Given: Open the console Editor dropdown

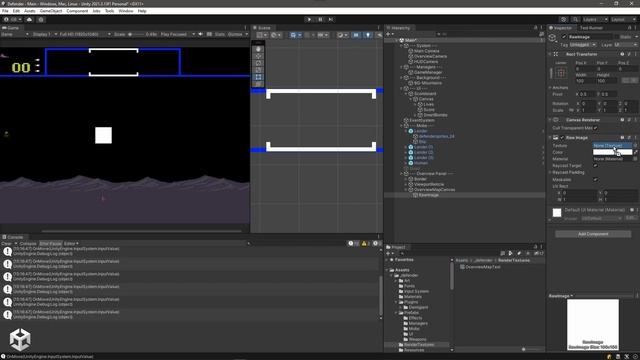Looking at the screenshot, I should point(71,244).
